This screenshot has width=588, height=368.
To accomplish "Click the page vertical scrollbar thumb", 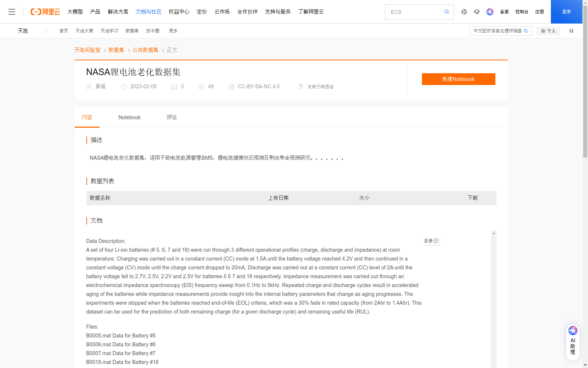I will tap(585, 81).
